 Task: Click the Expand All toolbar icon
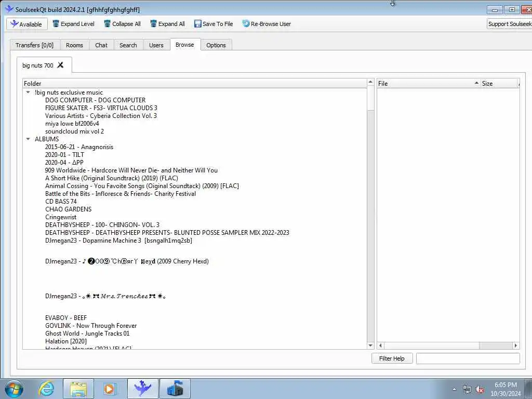153,24
